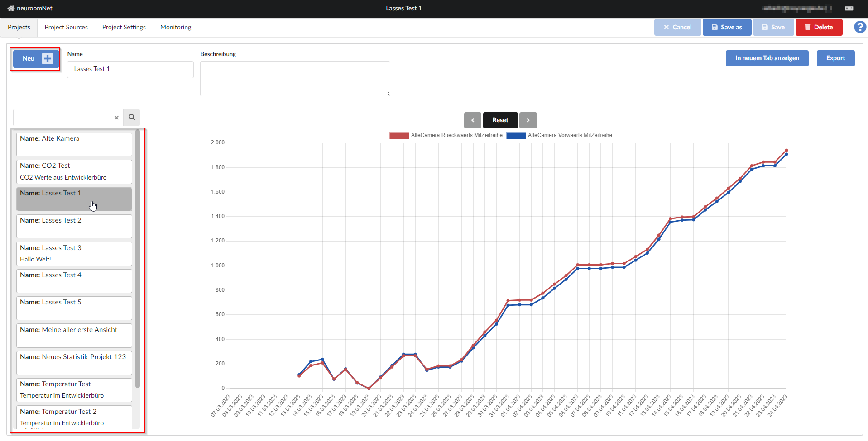Click the Export button
The height and width of the screenshot is (441, 868).
tap(835, 58)
